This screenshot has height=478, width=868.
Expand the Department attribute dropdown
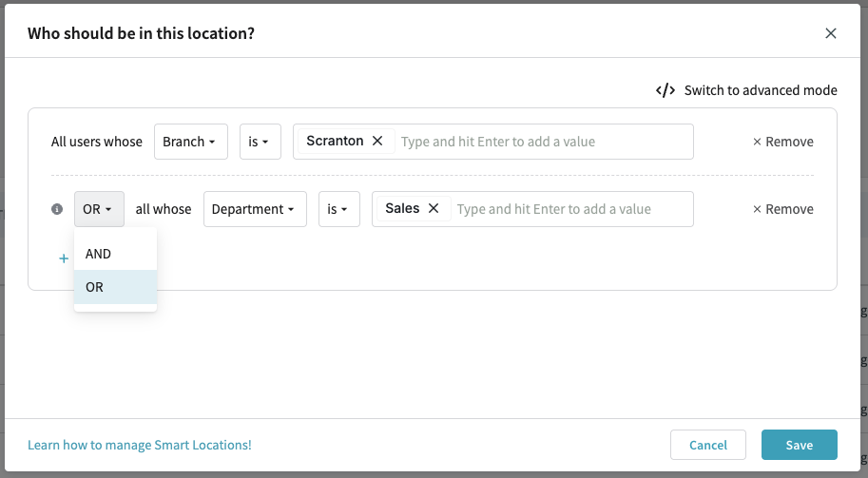(x=255, y=209)
